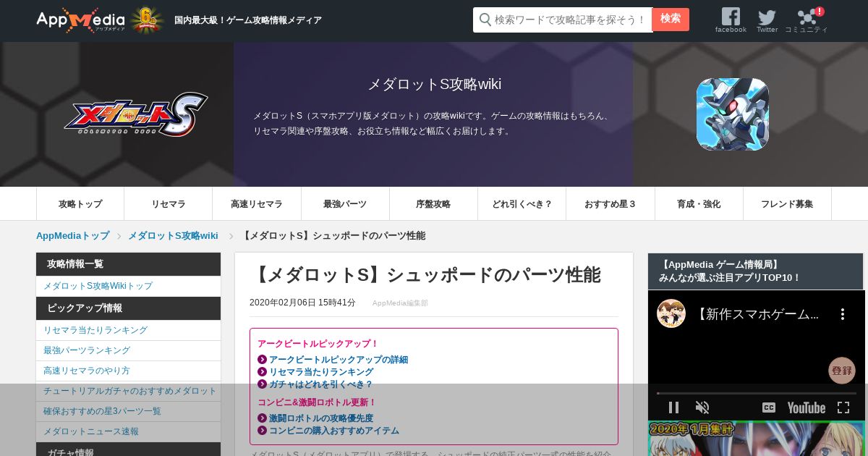
Task: Open the 最強パーツ nav tab
Action: [x=345, y=203]
